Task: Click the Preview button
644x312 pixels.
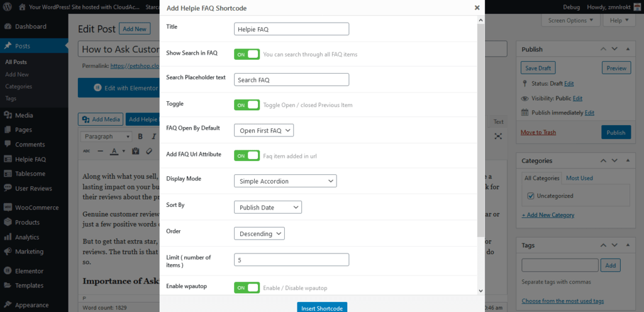Action: pos(616,68)
